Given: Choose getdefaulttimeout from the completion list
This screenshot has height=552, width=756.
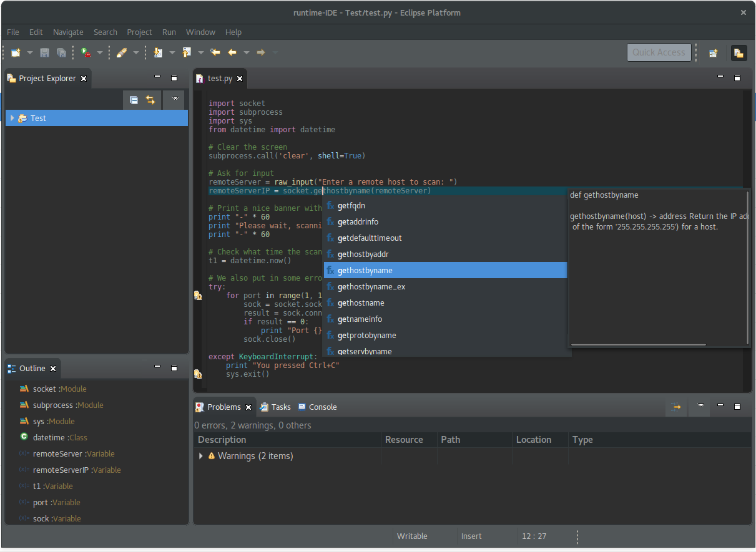Looking at the screenshot, I should [445, 238].
